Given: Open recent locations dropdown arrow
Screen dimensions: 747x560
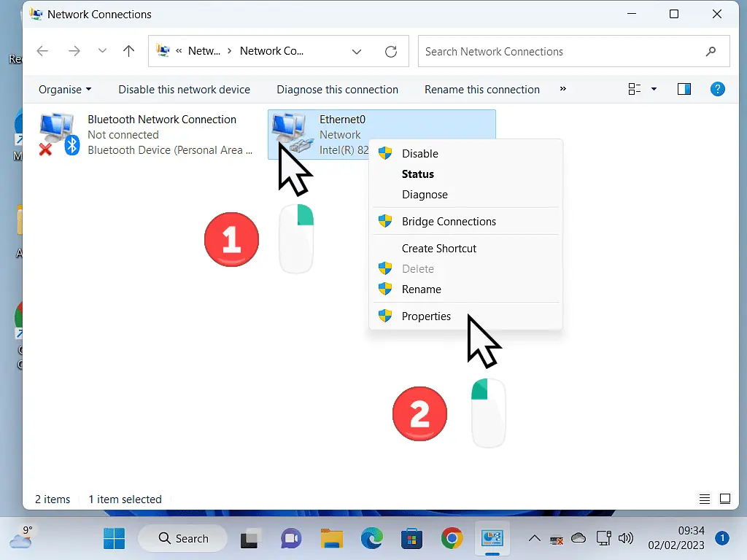Looking at the screenshot, I should (x=102, y=52).
